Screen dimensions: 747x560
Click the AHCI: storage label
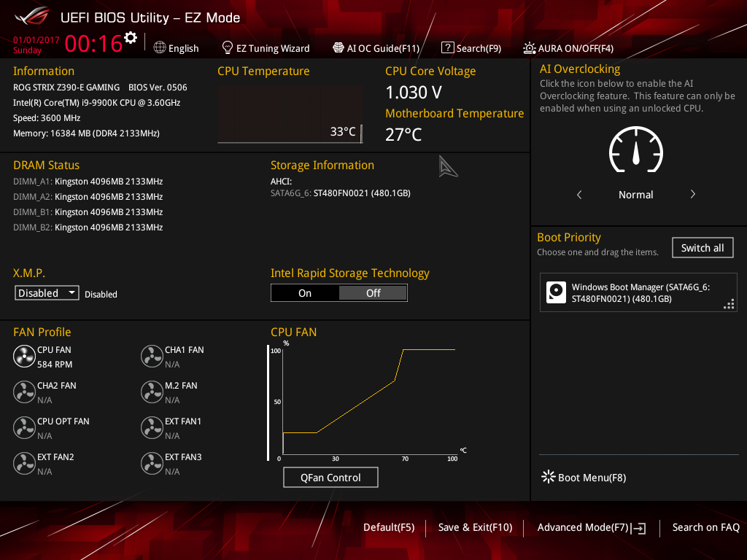[281, 181]
